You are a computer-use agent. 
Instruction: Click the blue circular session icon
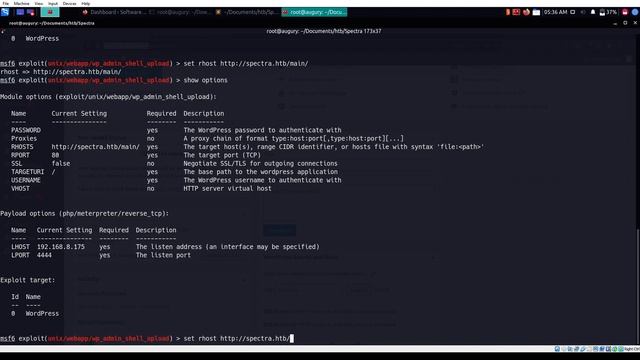point(635,12)
